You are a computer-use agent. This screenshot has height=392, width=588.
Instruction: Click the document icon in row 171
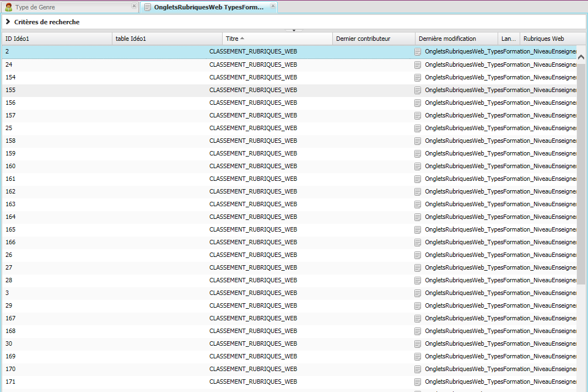coord(418,382)
